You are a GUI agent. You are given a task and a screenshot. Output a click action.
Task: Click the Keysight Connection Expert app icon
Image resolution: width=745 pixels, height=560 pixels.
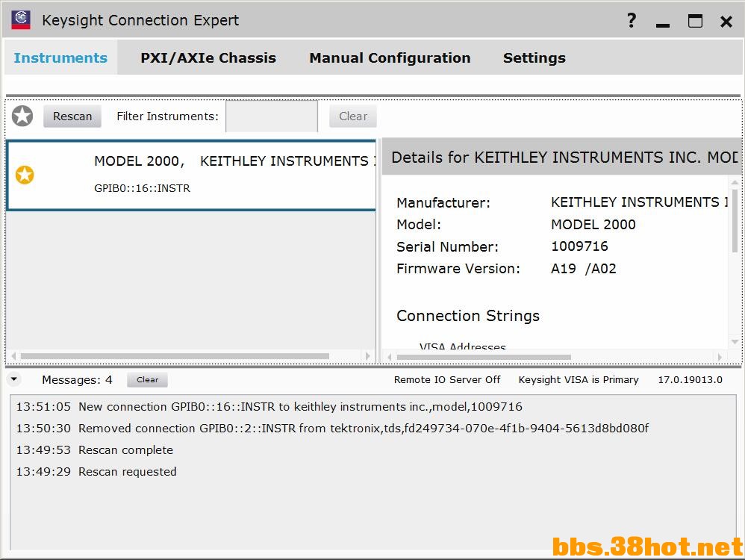tap(21, 19)
